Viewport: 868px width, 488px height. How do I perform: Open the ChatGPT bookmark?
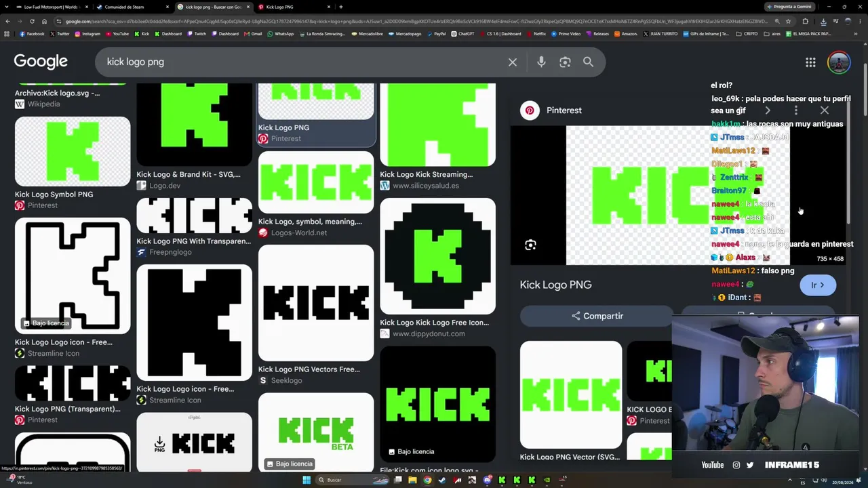click(462, 34)
